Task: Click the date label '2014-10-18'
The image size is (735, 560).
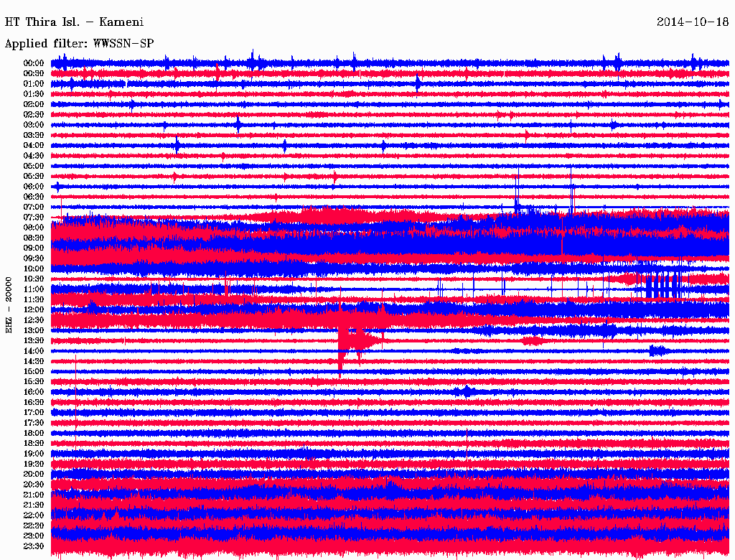Action: click(x=693, y=22)
